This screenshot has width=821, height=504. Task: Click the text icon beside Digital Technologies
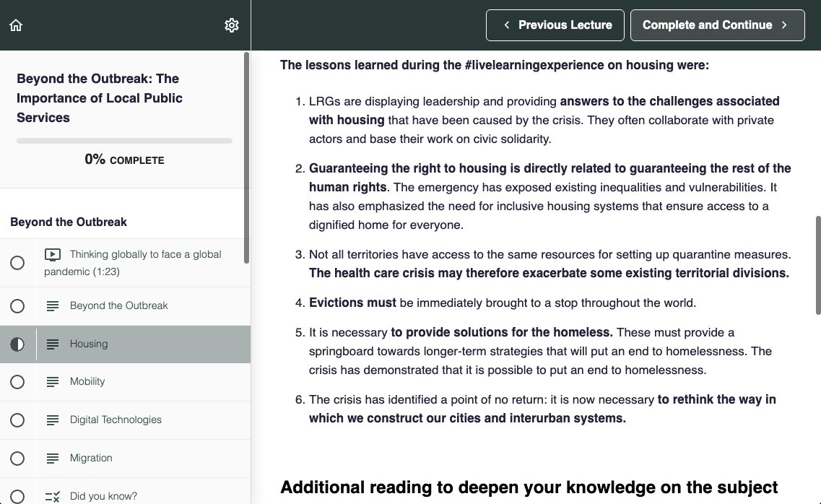53,420
